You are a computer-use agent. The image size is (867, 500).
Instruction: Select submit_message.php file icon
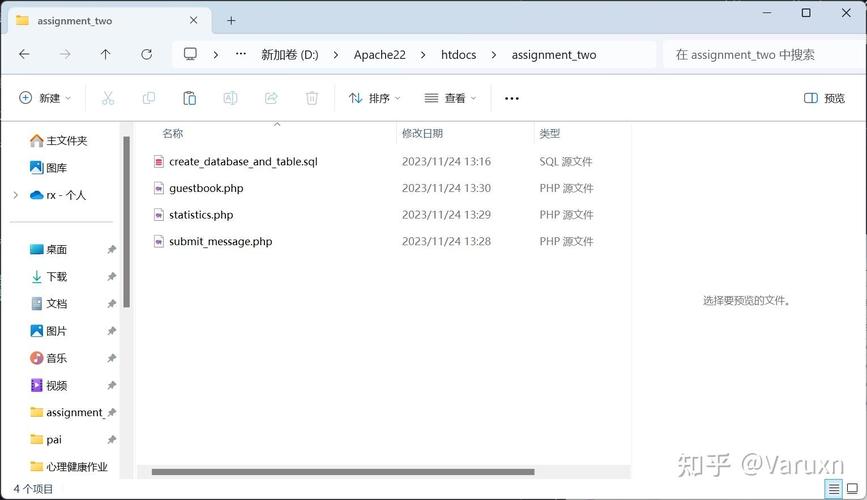click(159, 241)
